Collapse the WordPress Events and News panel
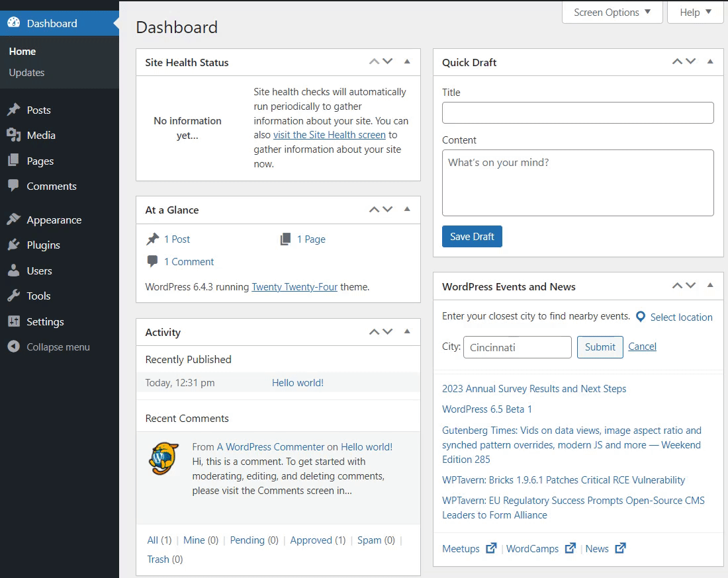728x578 pixels. (x=710, y=286)
